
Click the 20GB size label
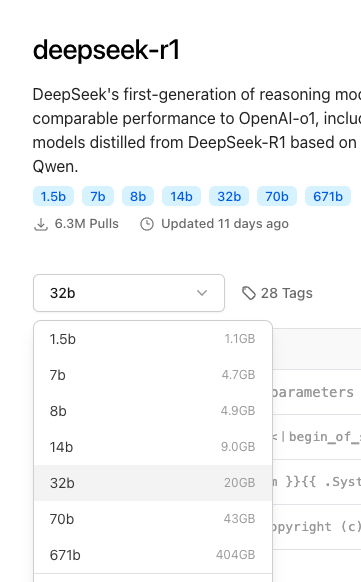(x=240, y=483)
